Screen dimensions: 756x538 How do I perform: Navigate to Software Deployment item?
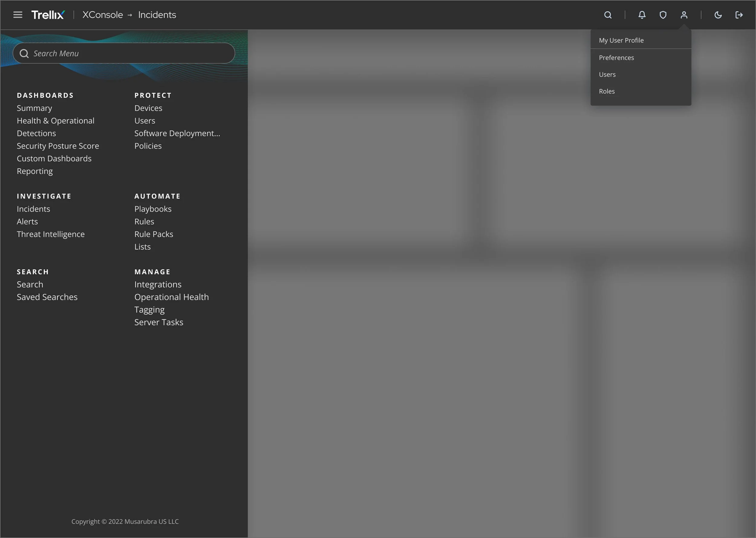[177, 133]
